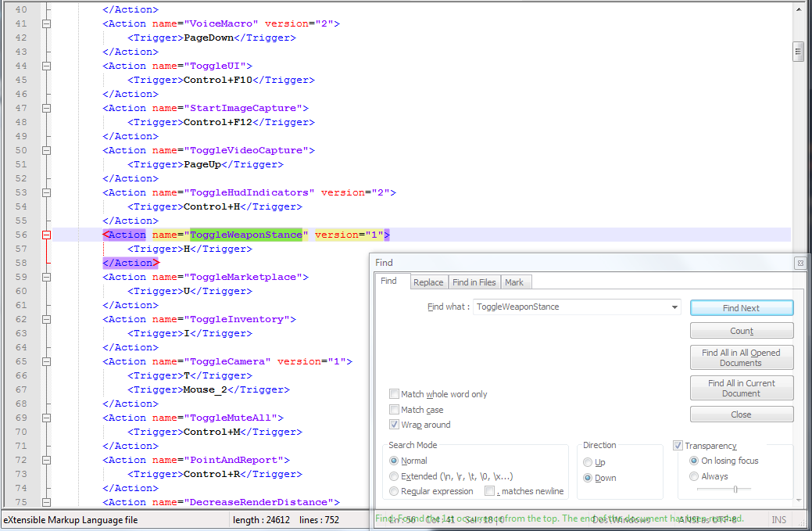The image size is (812, 531).
Task: Uncheck the Wrap around option
Action: tap(394, 425)
